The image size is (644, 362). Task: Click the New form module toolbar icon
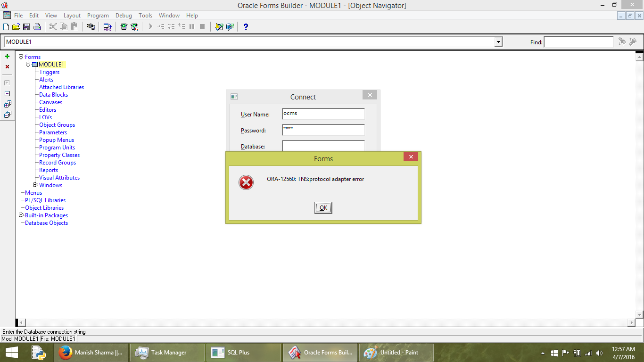(6, 27)
